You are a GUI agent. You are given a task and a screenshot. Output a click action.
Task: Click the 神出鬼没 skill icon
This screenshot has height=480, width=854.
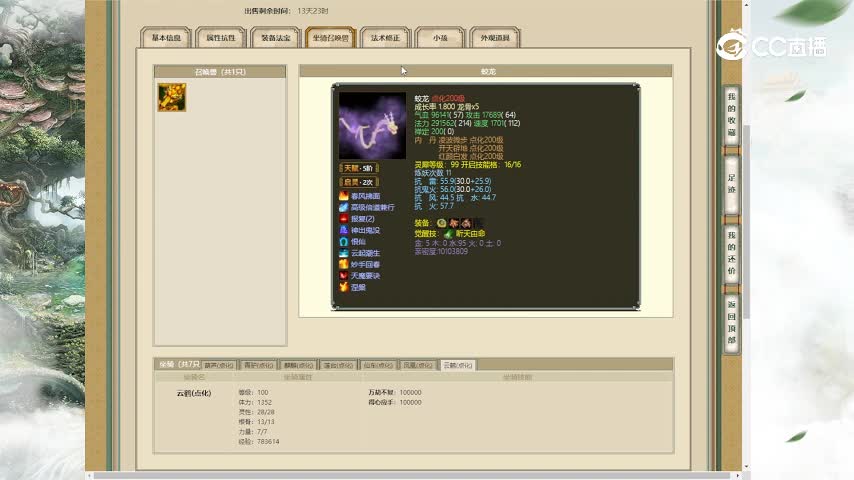344,230
